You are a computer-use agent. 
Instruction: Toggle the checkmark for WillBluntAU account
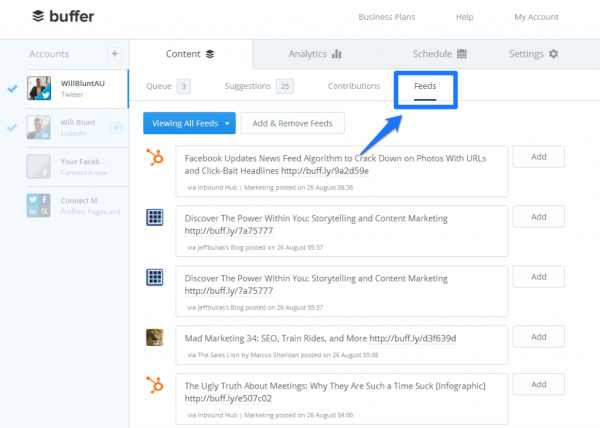13,89
